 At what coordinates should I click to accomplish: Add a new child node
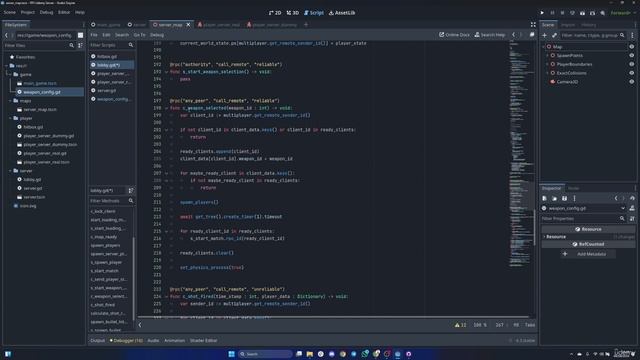tap(544, 36)
